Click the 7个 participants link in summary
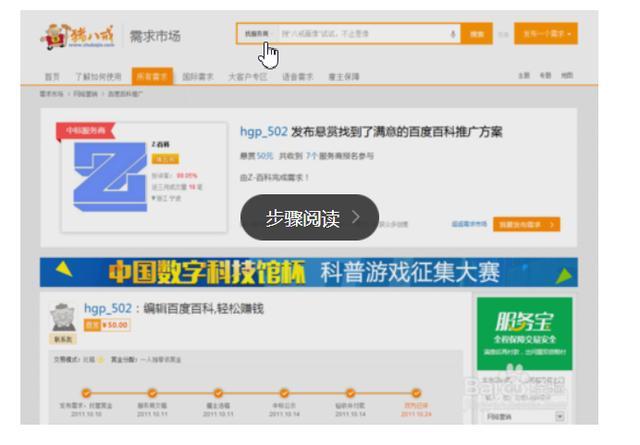Image resolution: width=640 pixels, height=445 pixels. point(311,156)
